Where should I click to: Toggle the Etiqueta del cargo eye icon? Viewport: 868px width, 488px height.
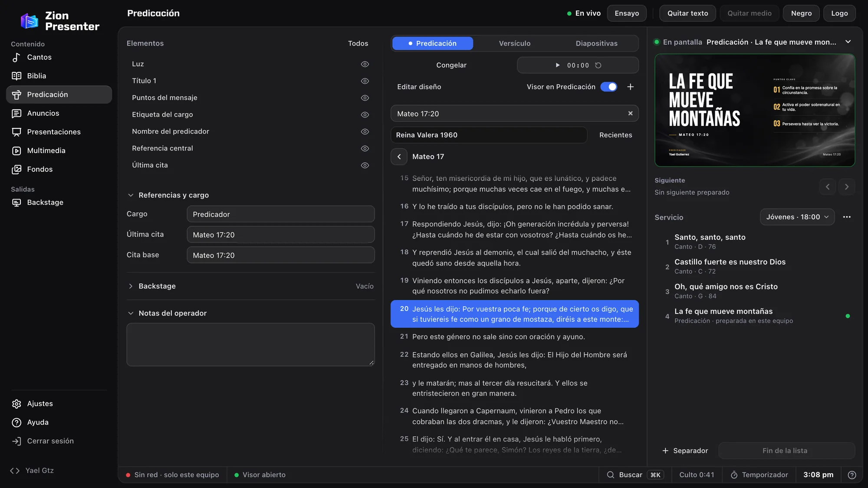coord(365,115)
